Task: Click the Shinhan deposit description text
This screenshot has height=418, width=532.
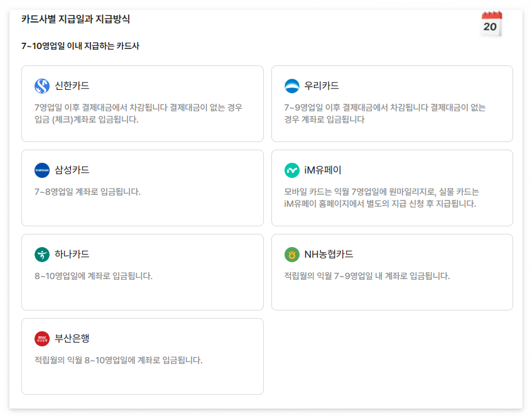Action: [140, 113]
